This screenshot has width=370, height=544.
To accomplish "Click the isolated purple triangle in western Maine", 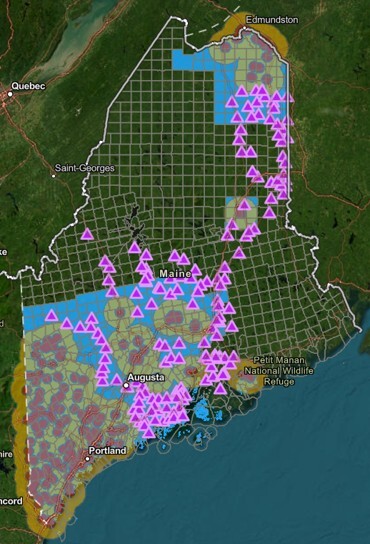I will pyautogui.click(x=87, y=235).
